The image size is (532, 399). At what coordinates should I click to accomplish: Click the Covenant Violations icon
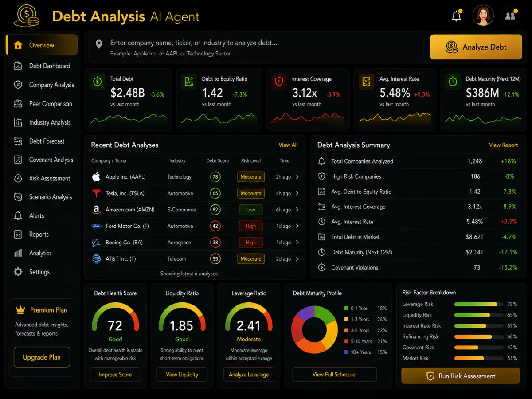(x=322, y=267)
